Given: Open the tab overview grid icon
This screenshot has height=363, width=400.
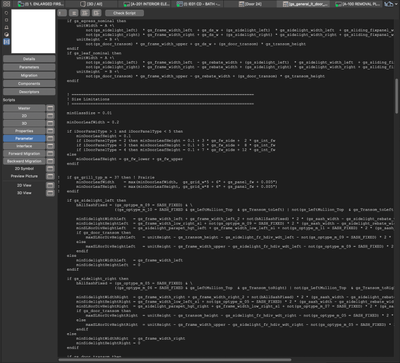Looking at the screenshot, I should 6,4.
